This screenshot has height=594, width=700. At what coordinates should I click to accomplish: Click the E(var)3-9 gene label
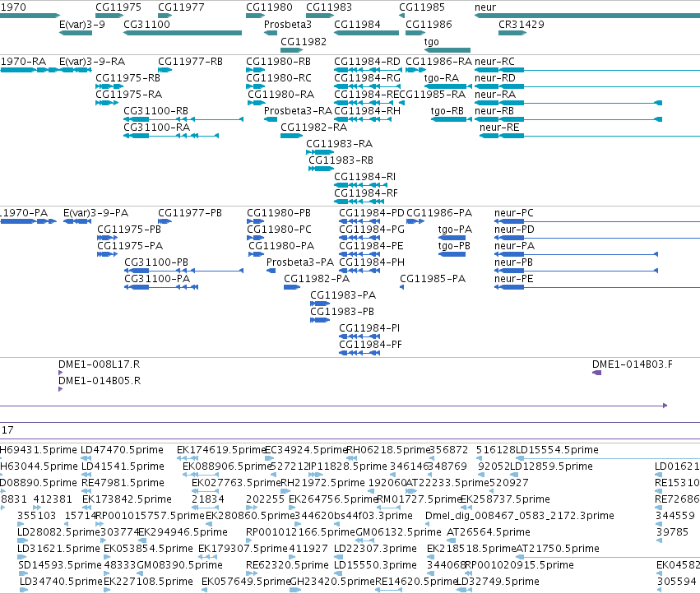tap(82, 25)
